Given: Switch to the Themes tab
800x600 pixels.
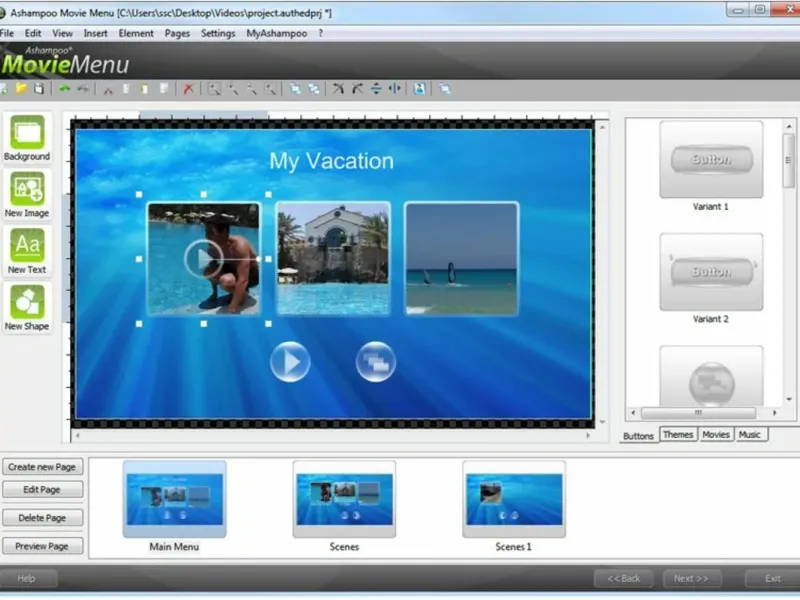Looking at the screenshot, I should point(678,435).
